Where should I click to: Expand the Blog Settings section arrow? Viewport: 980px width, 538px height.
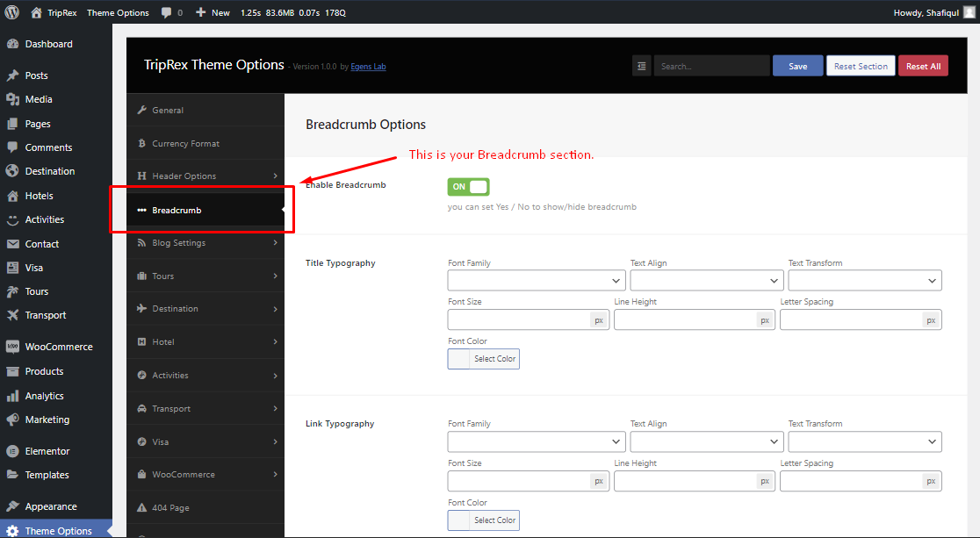coord(275,242)
